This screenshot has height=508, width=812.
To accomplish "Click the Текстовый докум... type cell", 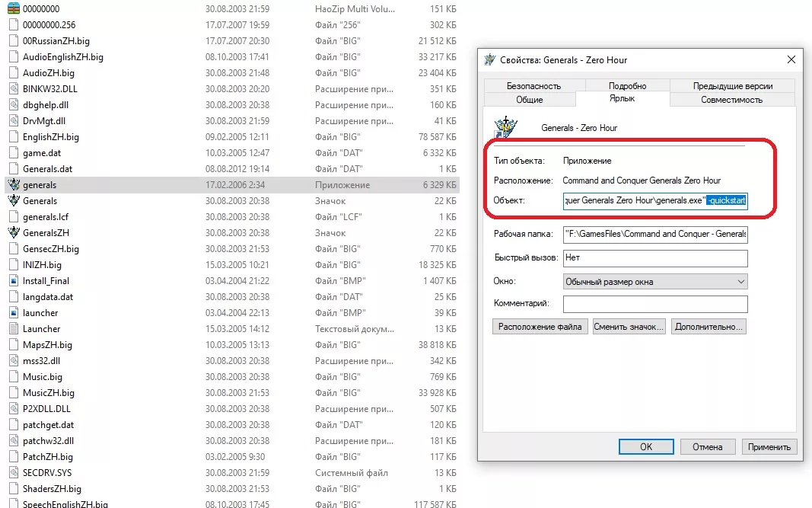I will point(354,329).
